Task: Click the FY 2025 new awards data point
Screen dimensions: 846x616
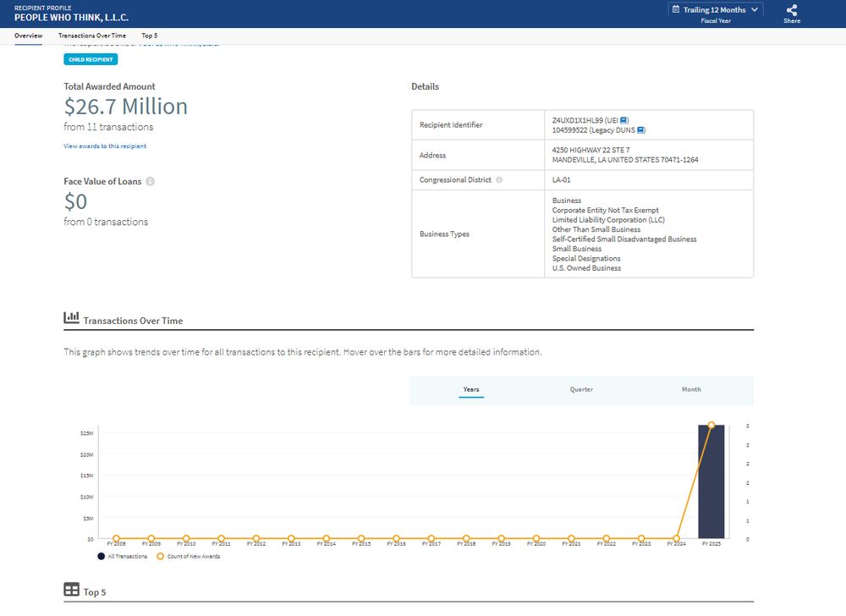Action: [711, 426]
